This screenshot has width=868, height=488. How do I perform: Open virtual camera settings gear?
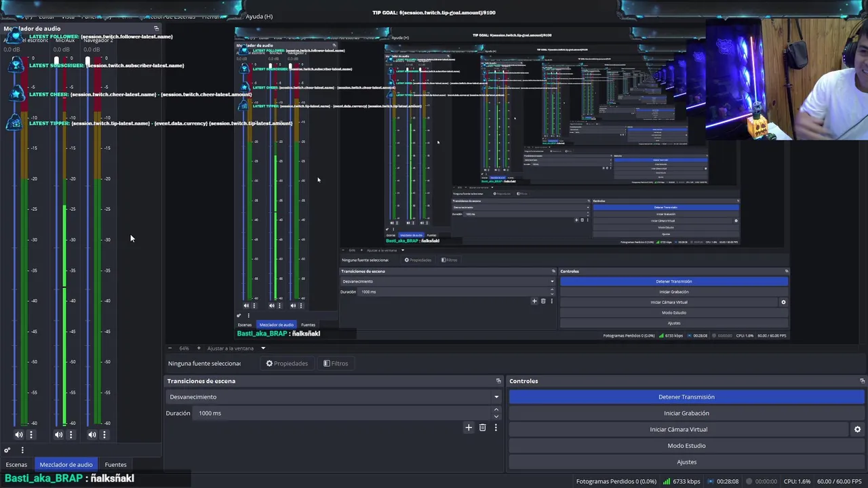coord(857,429)
